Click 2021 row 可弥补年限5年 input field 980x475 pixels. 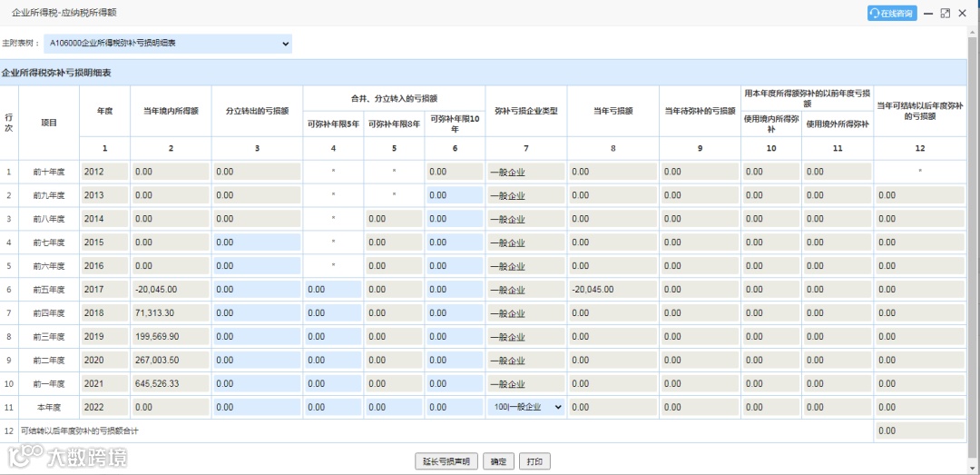[333, 383]
